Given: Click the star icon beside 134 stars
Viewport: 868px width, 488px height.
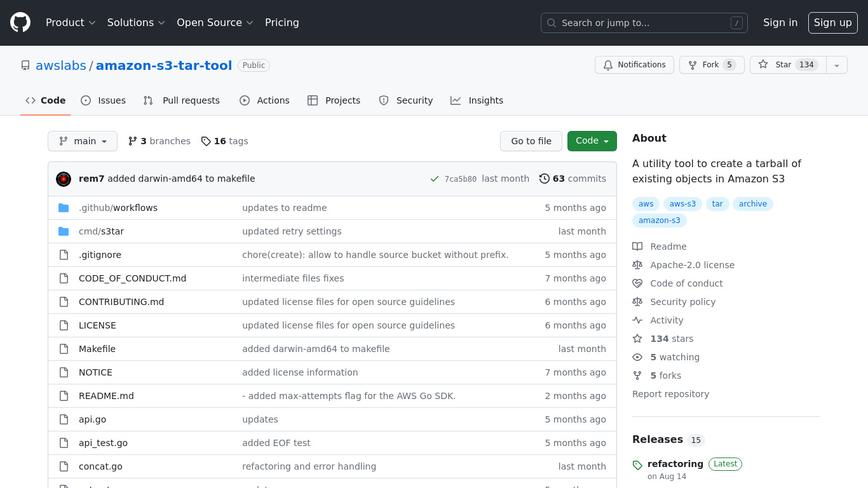Looking at the screenshot, I should point(637,339).
